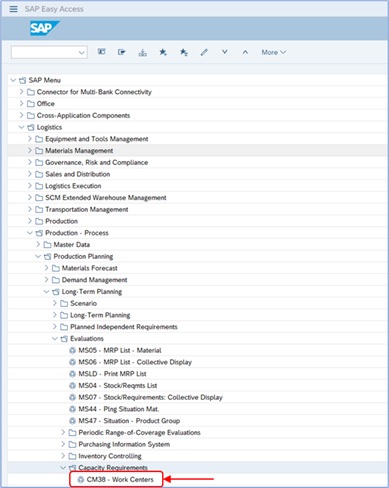Viewport: 389px width, 488px height.
Task: Expand Connector for Multi-Bank Connectivity folder
Action: click(x=22, y=92)
